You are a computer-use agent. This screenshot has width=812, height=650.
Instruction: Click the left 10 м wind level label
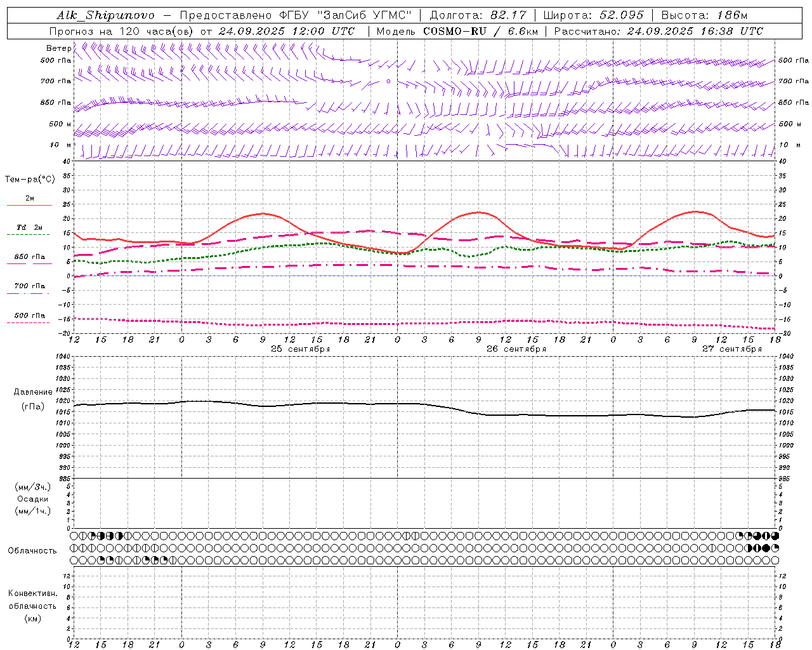(61, 145)
